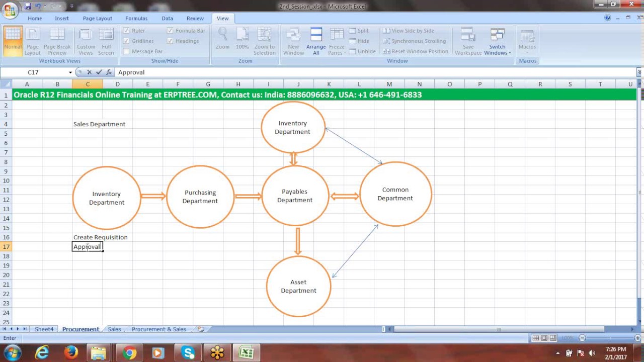Image resolution: width=644 pixels, height=362 pixels.
Task: Toggle Synchronous Scrolling
Action: [414, 41]
